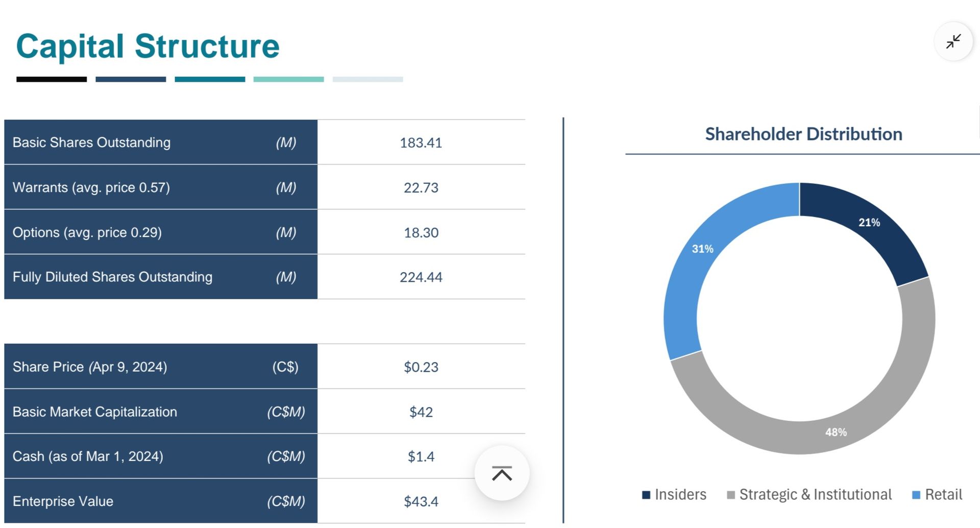
Task: Click the black bar under the title
Action: [x=52, y=79]
